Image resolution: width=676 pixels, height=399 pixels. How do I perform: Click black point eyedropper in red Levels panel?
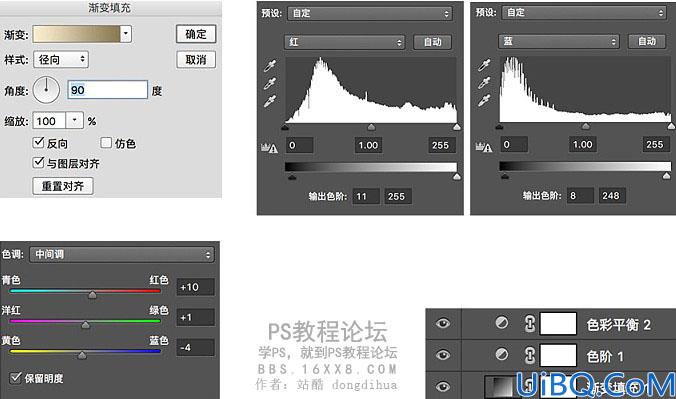click(x=270, y=66)
